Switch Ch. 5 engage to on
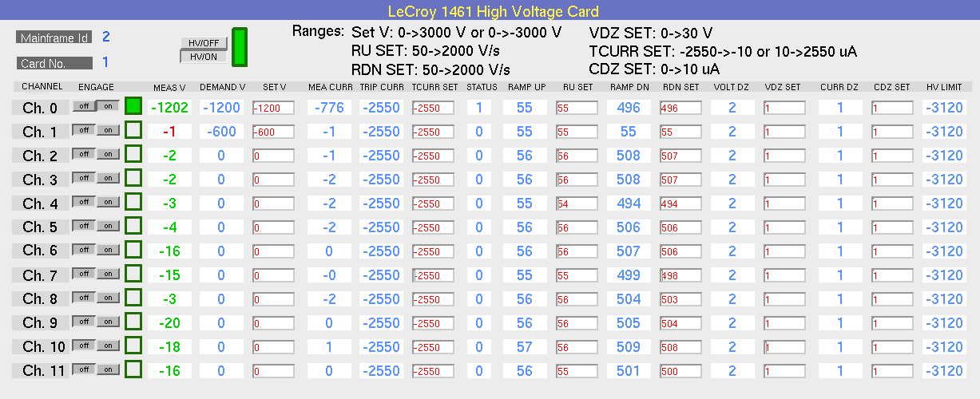Screen dimensions: 980x399 click(x=108, y=225)
